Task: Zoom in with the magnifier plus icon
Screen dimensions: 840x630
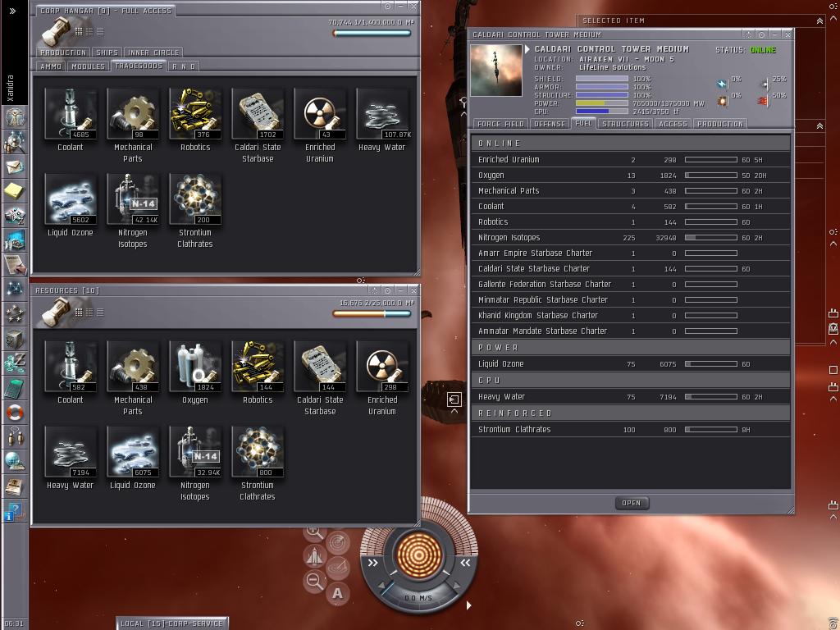Action: click(x=314, y=532)
